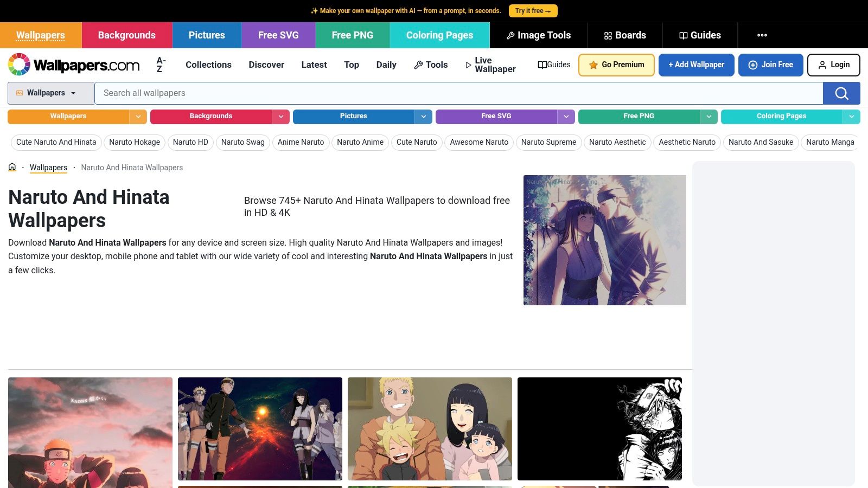Switch to the Free PNG tab

[353, 35]
